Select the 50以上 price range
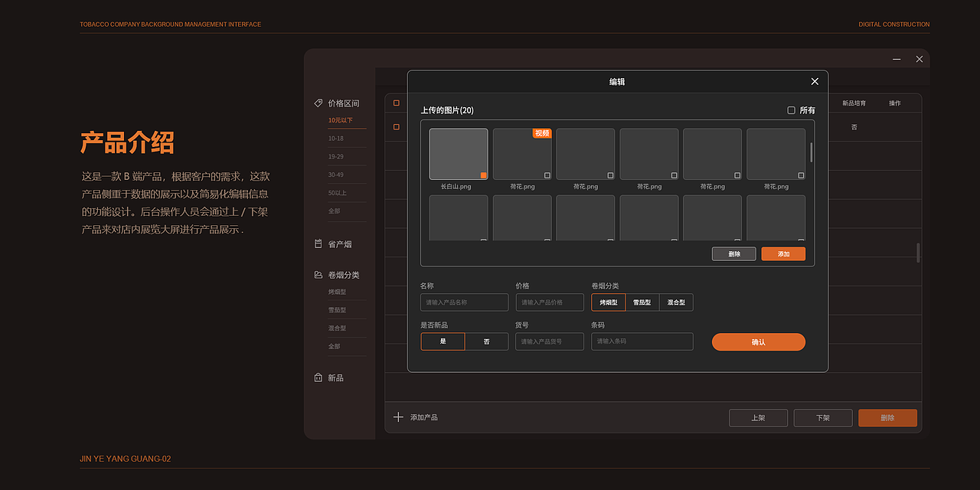The height and width of the screenshot is (490, 980). point(341,192)
